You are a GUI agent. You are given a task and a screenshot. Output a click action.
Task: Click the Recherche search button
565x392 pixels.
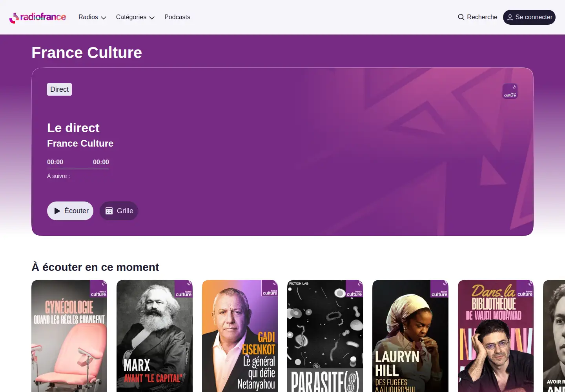click(x=478, y=17)
